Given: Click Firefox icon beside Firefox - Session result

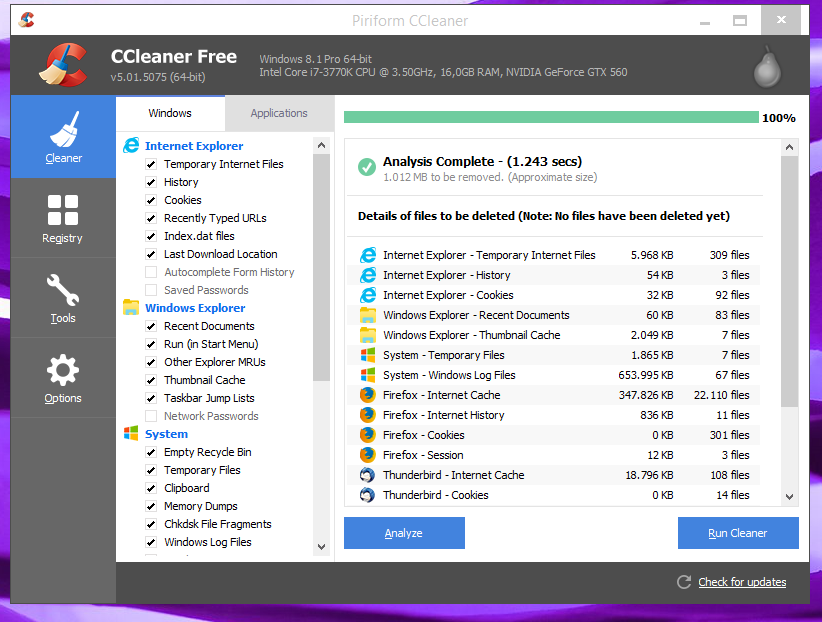Looking at the screenshot, I should pos(368,455).
